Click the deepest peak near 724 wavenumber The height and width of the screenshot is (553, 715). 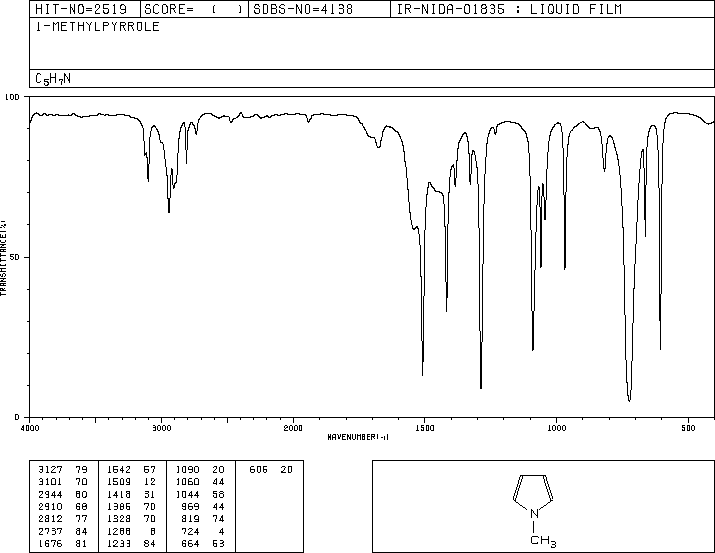click(x=629, y=400)
